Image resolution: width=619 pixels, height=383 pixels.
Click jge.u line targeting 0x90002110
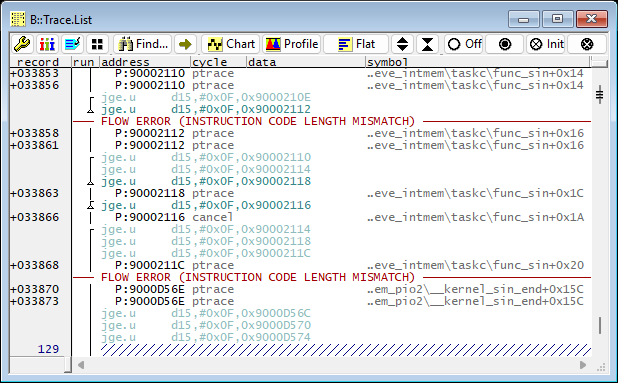[206, 157]
